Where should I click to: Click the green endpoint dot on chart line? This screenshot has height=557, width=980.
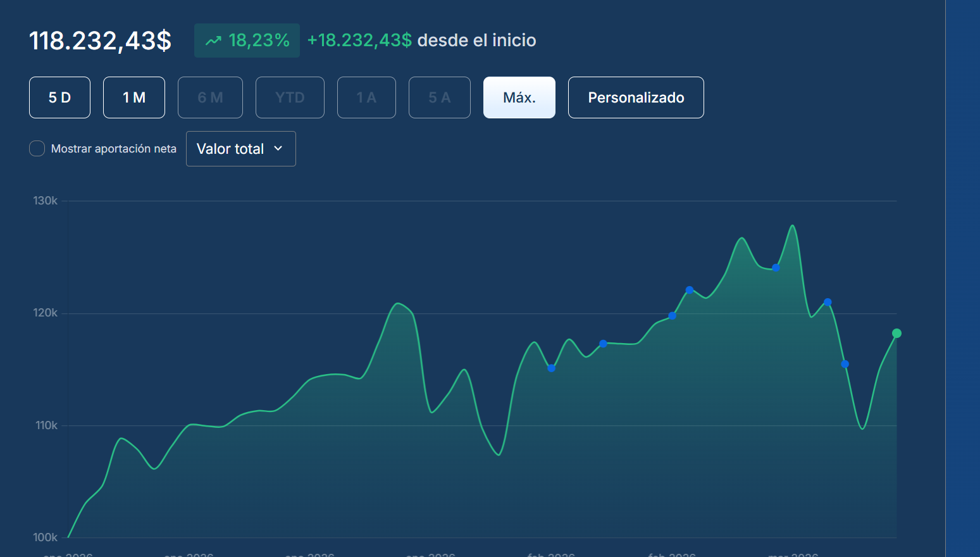click(896, 334)
